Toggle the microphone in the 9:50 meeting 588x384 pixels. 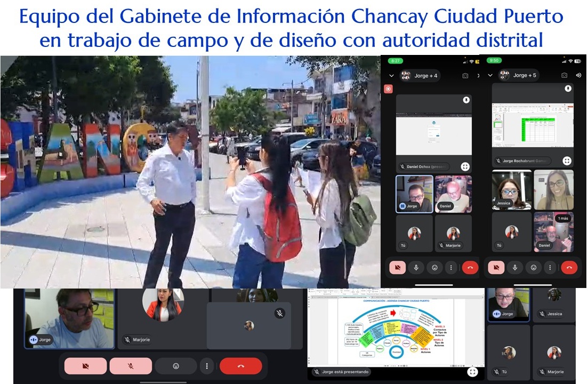[x=514, y=267]
